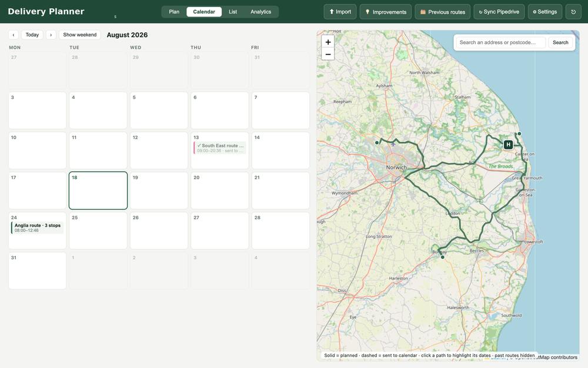588x368 pixels.
Task: Click the Halesworth map label
Action: (x=458, y=307)
